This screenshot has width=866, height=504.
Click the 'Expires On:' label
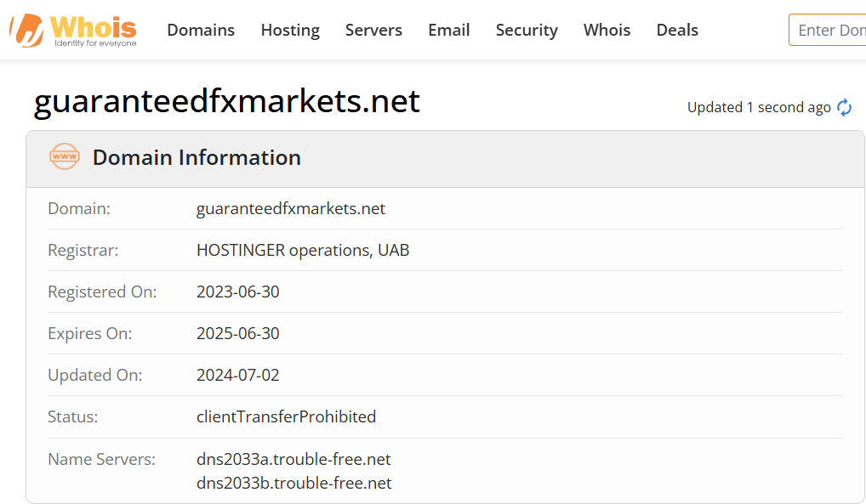[x=89, y=333]
